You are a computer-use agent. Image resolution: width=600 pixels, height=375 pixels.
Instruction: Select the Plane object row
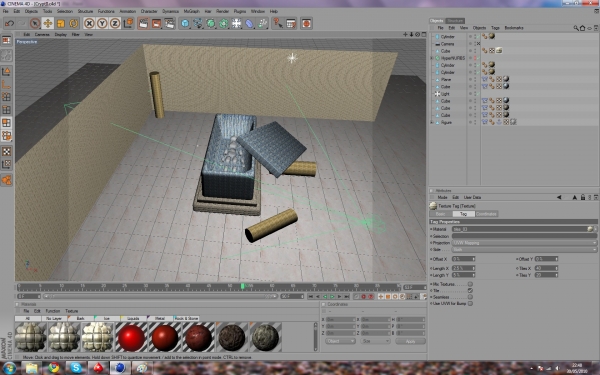446,80
